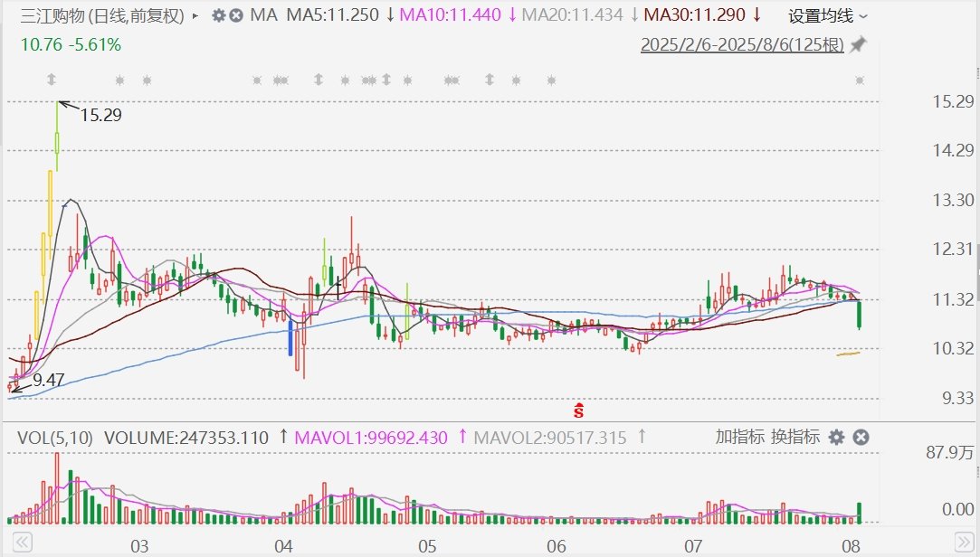The height and width of the screenshot is (557, 980).
Task: Remove the VOL indicator panel
Action: click(861, 438)
